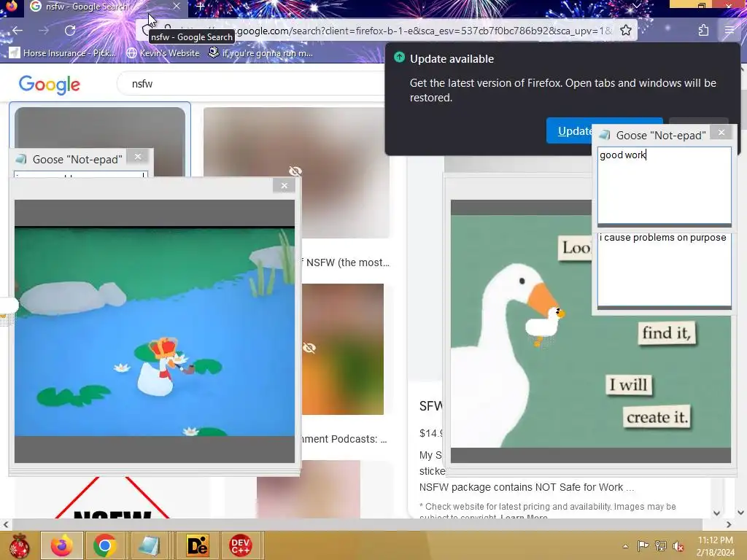747x560 pixels.
Task: Click the muted volume tray icon
Action: tap(678, 545)
